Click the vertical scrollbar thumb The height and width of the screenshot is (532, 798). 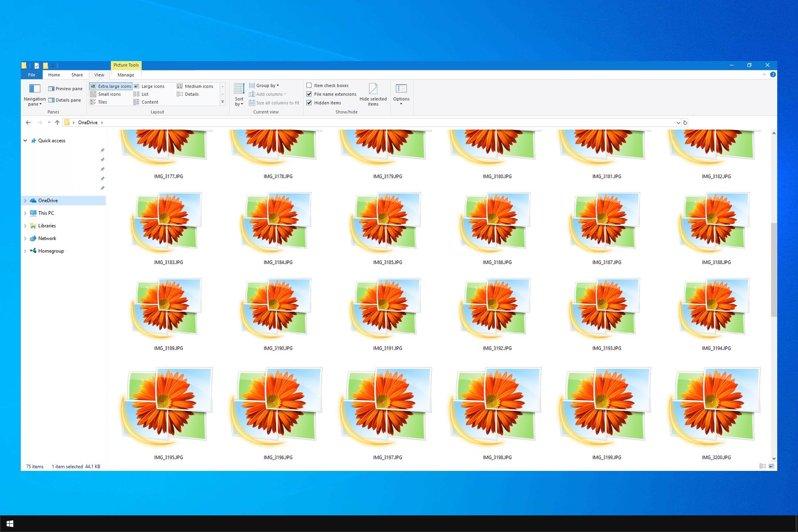773,269
